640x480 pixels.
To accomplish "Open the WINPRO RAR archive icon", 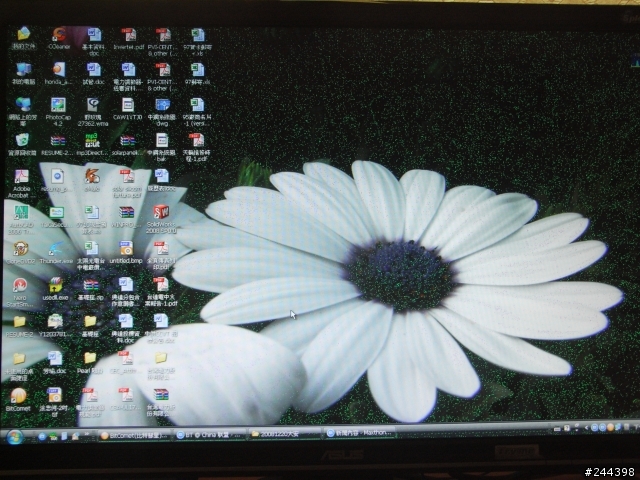I will [x=127, y=217].
